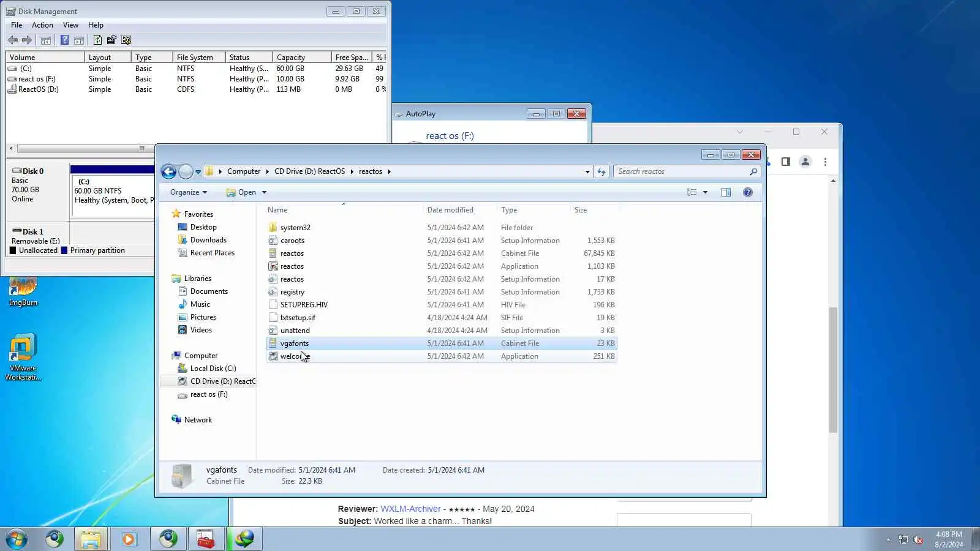The height and width of the screenshot is (551, 980).
Task: Select the SETUPREG.HIV file
Action: 441,305
